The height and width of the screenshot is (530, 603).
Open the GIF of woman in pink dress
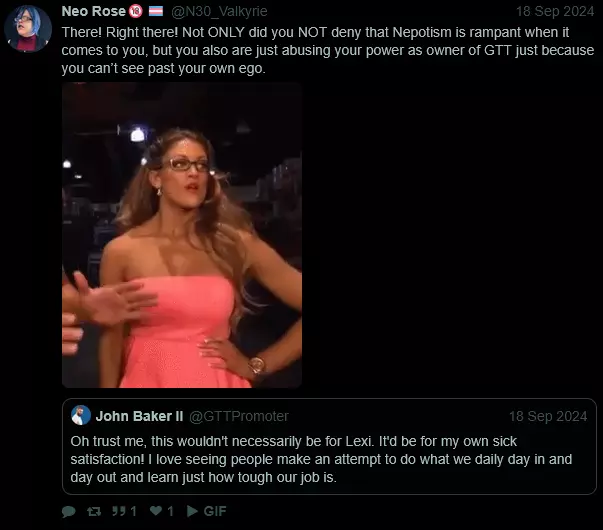coord(182,235)
